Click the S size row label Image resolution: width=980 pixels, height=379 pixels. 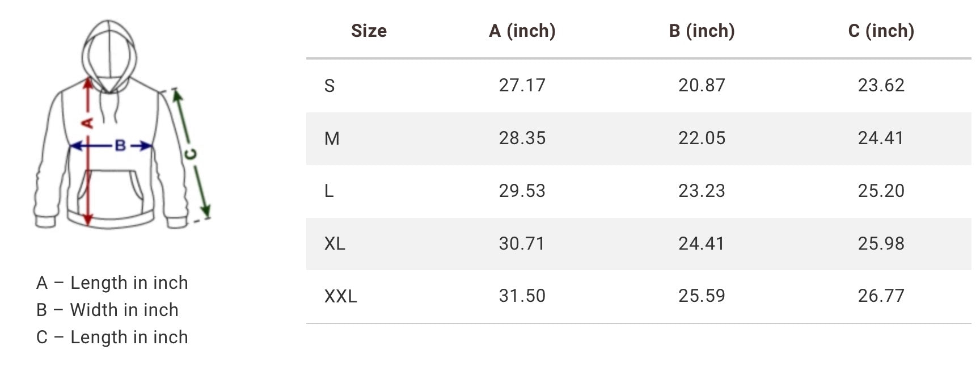click(330, 86)
